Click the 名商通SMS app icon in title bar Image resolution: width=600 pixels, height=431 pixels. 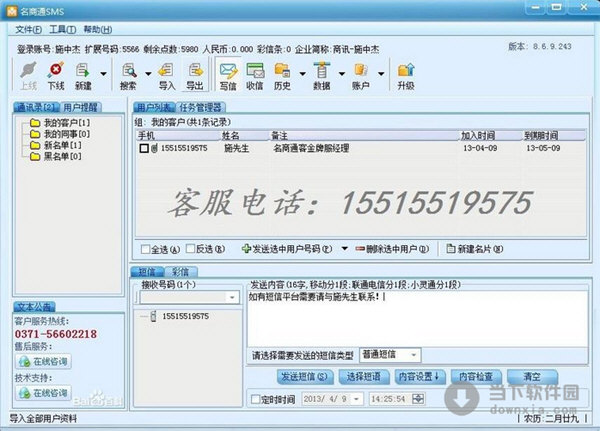point(12,11)
